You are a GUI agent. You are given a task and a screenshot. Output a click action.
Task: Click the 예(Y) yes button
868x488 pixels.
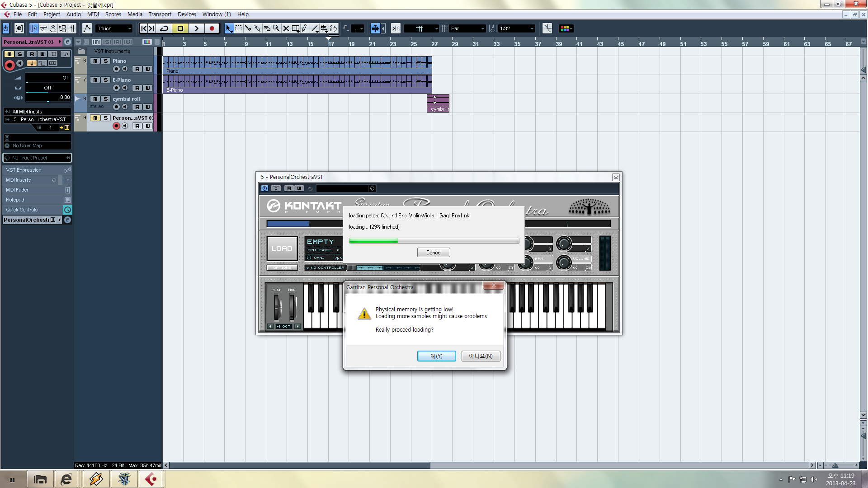(436, 356)
